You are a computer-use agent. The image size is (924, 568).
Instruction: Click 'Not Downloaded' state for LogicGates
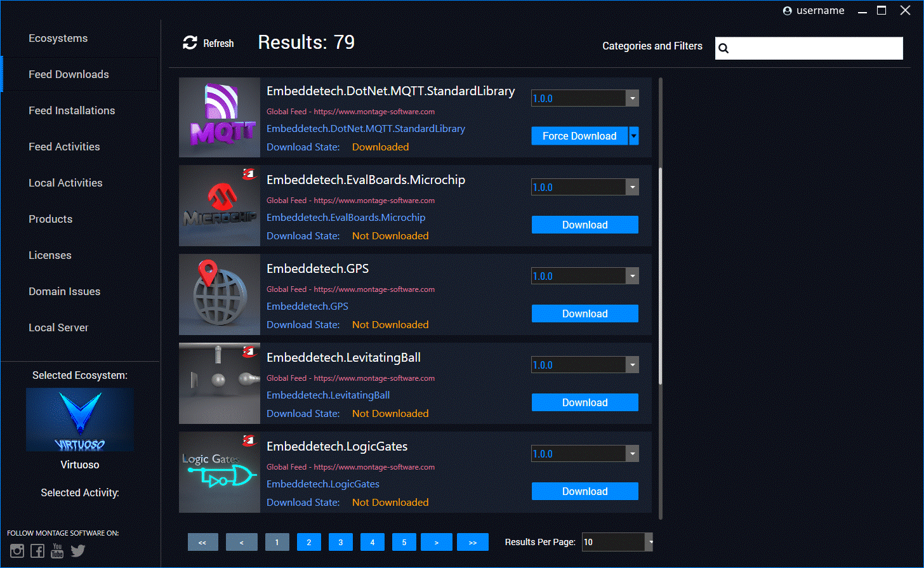[x=390, y=502]
